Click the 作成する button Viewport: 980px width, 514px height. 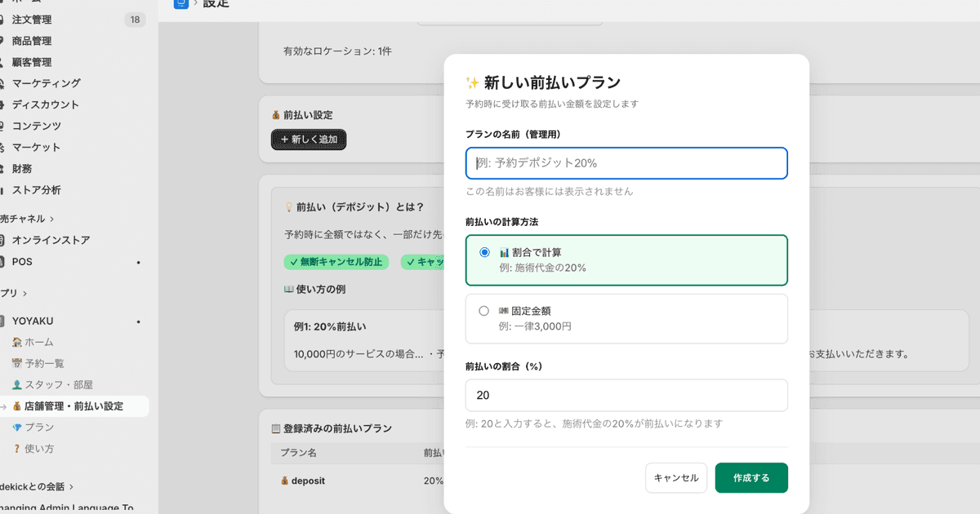click(751, 477)
